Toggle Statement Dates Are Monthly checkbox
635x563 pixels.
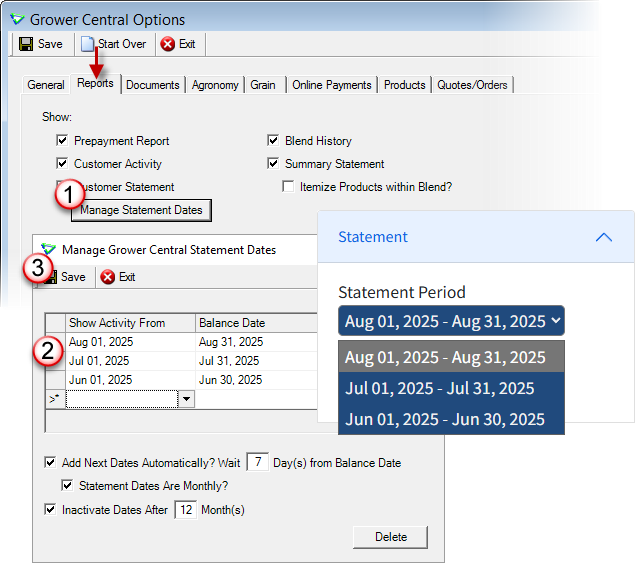(67, 485)
